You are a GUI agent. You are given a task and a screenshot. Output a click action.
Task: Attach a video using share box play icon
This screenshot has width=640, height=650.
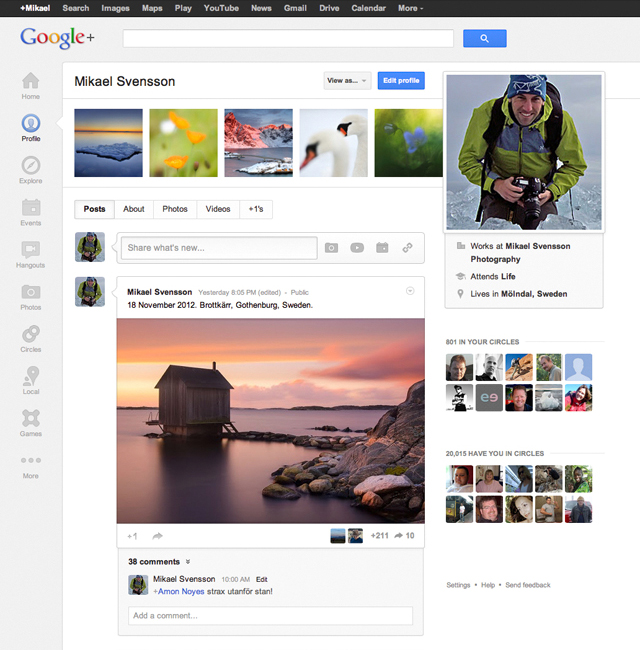(357, 248)
